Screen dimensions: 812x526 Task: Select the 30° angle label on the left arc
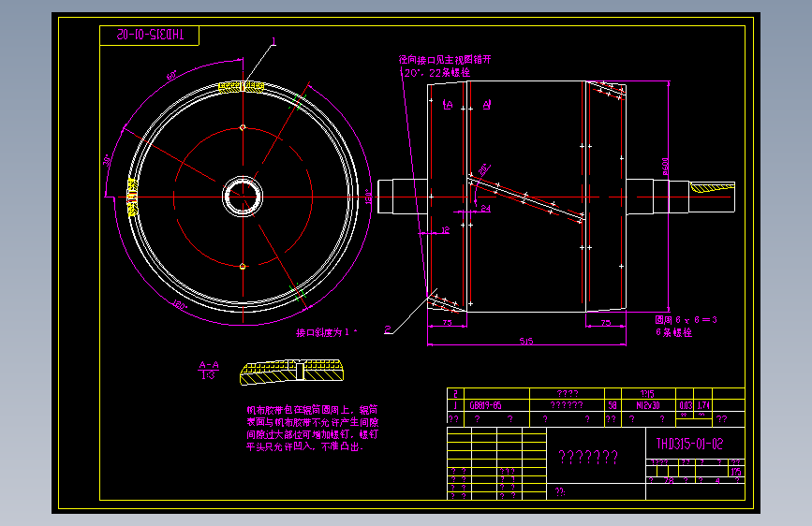(107, 160)
